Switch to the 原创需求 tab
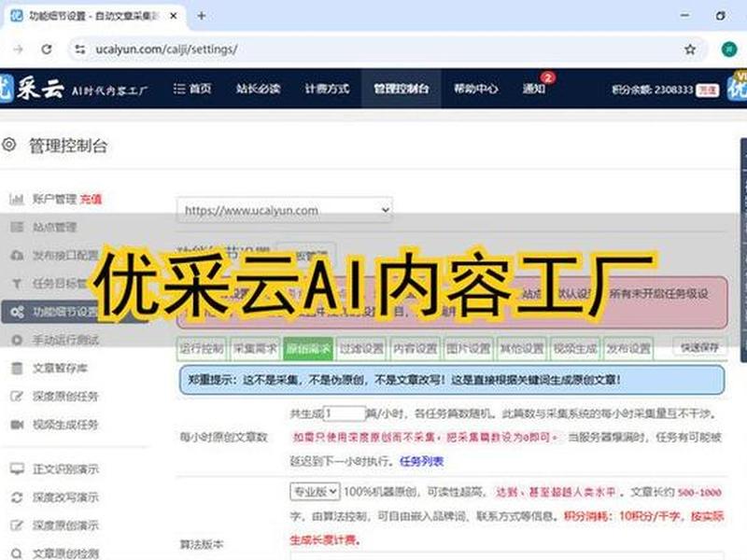Image resolution: width=747 pixels, height=560 pixels. tap(309, 349)
